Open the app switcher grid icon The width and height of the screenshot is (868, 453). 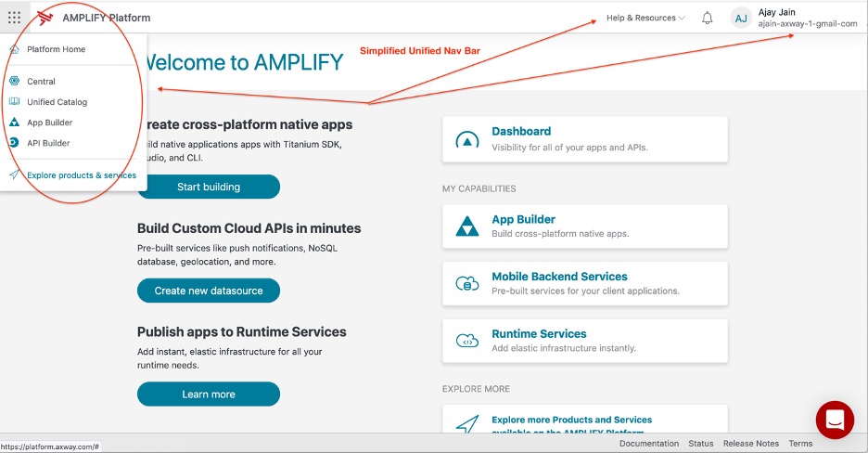(15, 17)
